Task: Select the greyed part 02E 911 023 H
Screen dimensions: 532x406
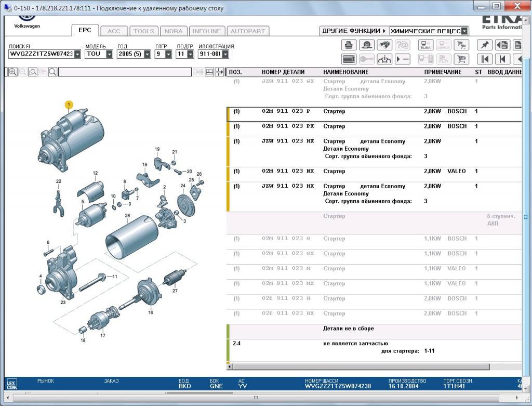Action: tap(374, 302)
